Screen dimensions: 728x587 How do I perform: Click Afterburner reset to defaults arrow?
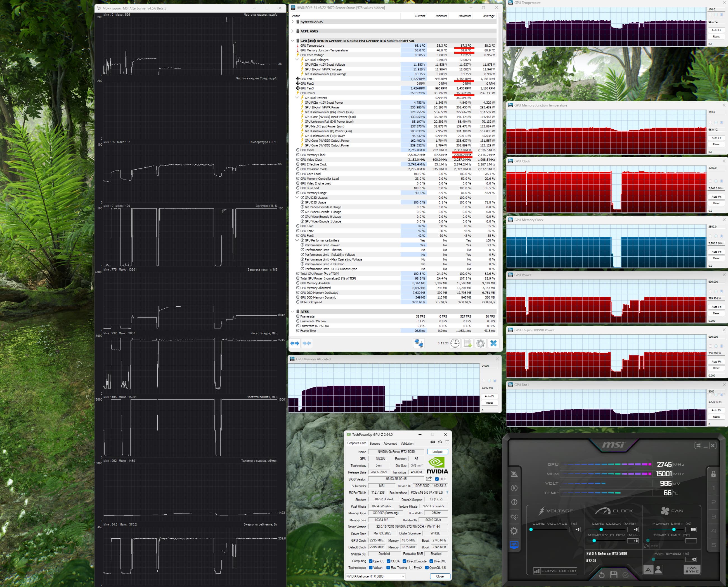click(602, 575)
